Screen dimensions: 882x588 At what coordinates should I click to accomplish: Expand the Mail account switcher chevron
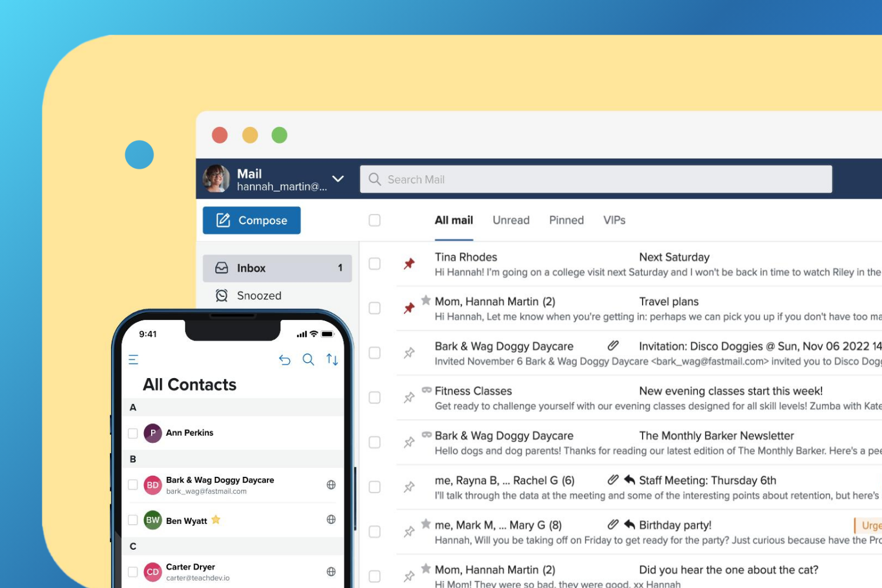pos(338,179)
